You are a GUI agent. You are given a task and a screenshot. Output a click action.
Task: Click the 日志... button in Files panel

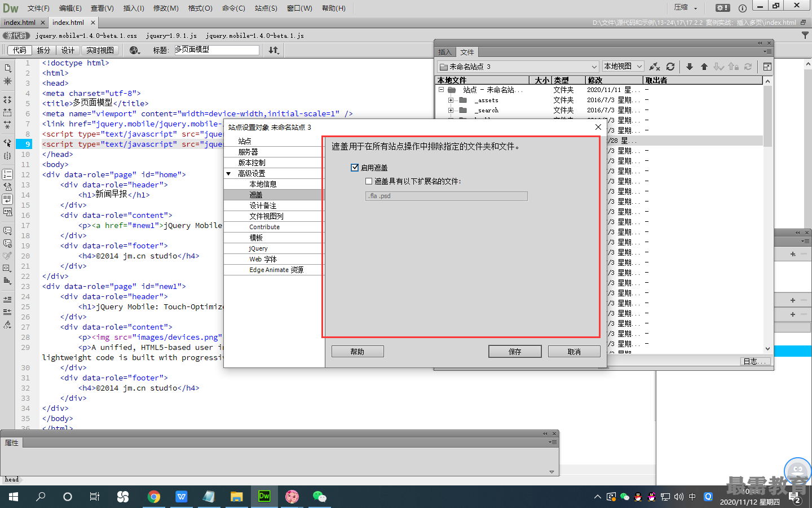coord(755,361)
